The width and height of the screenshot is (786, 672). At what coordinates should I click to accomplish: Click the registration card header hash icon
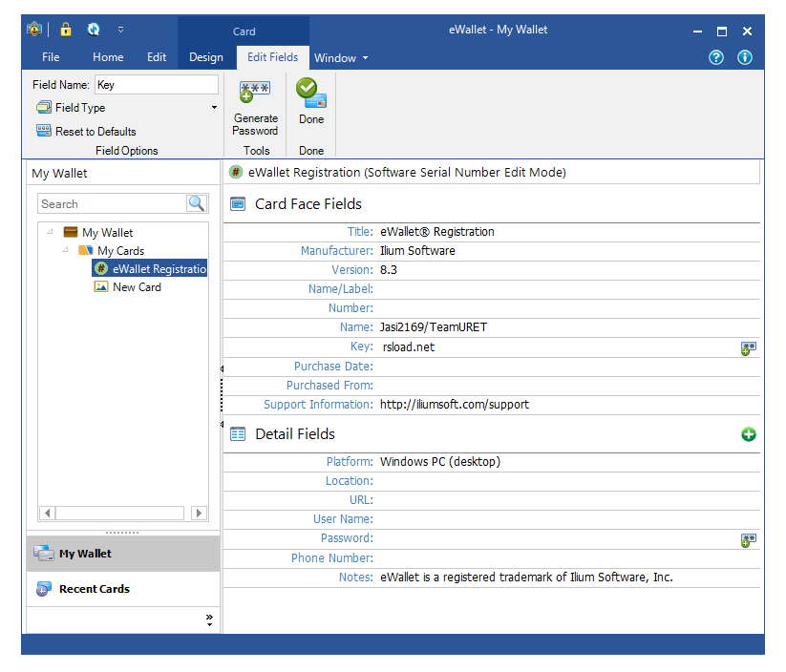point(236,172)
